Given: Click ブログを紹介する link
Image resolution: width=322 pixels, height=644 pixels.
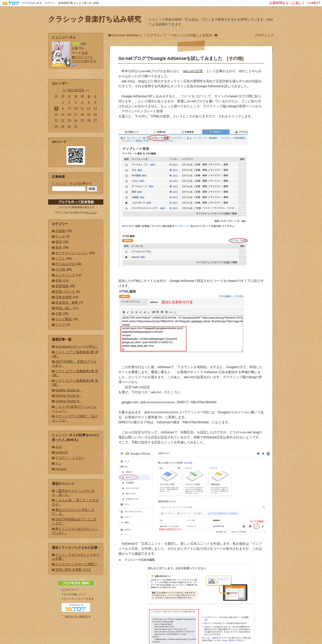Looking at the screenshot, I should coord(84,61).
